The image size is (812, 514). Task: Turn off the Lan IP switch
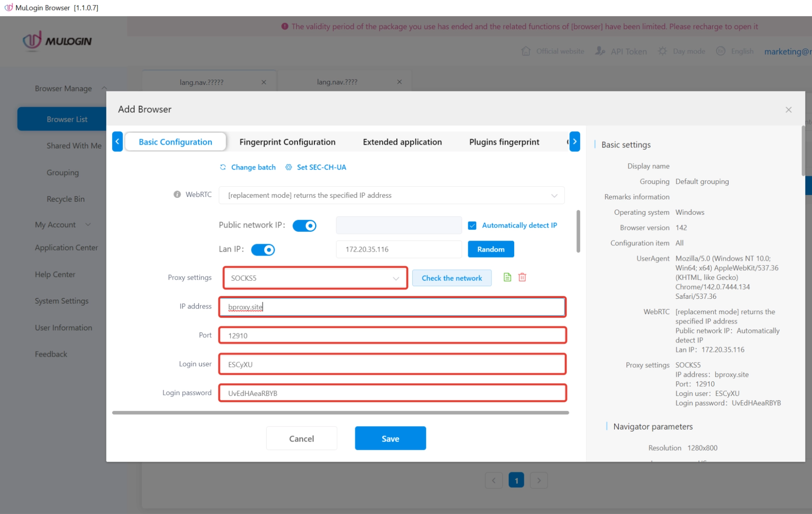click(263, 249)
